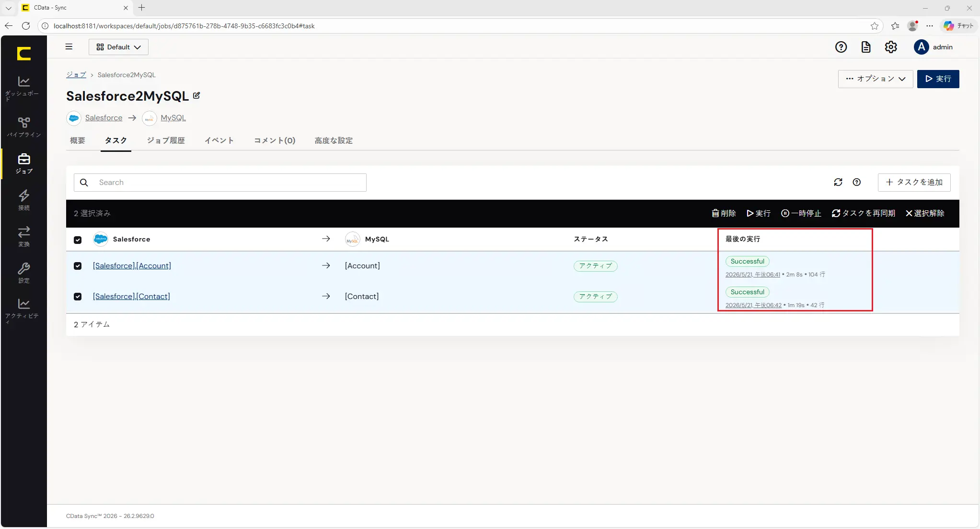Toggle the hamburger menu to collapse the sidebar
980x529 pixels.
(x=69, y=47)
